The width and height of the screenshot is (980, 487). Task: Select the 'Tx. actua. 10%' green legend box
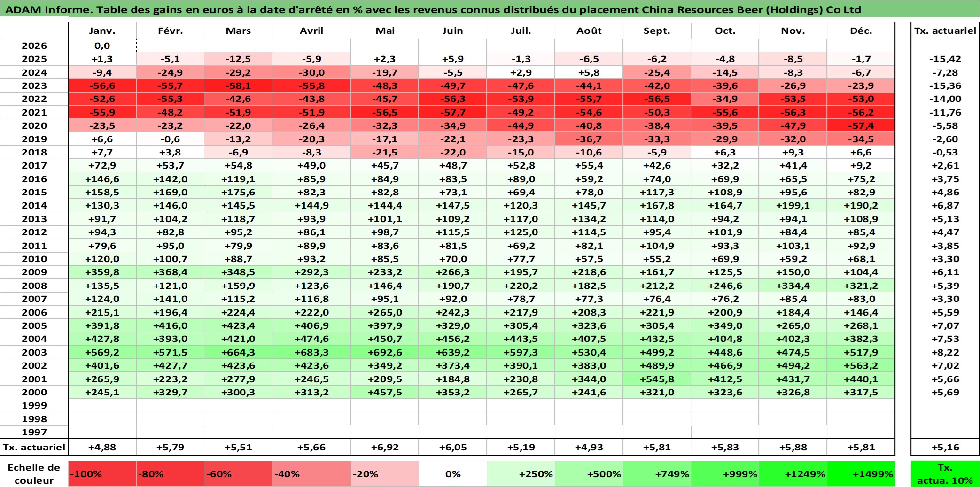[945, 473]
